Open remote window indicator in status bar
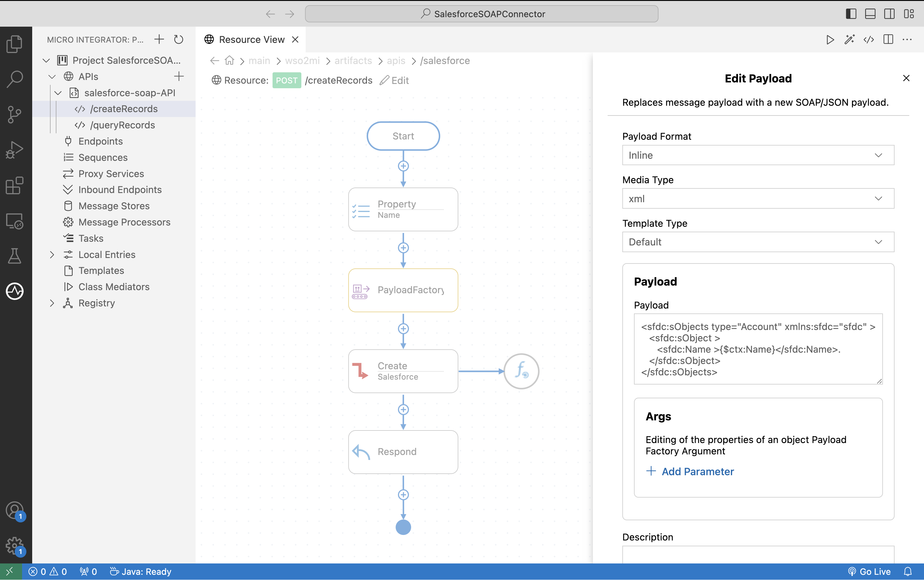Image resolution: width=924 pixels, height=580 pixels. coord(10,571)
